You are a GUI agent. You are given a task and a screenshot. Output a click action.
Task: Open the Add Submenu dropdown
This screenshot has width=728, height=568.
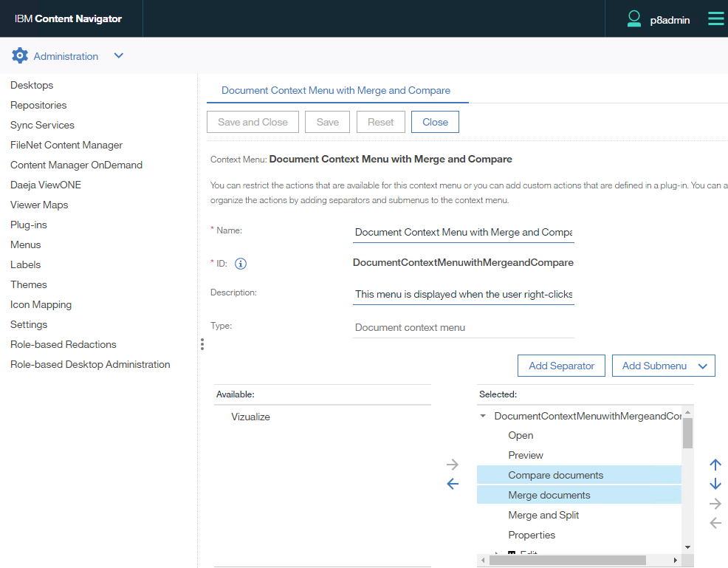coord(663,366)
